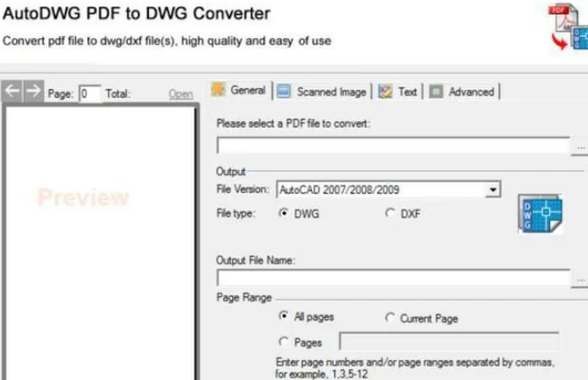This screenshot has width=588, height=380.
Task: Click the 'Output File Name:' label
Action: (x=256, y=260)
